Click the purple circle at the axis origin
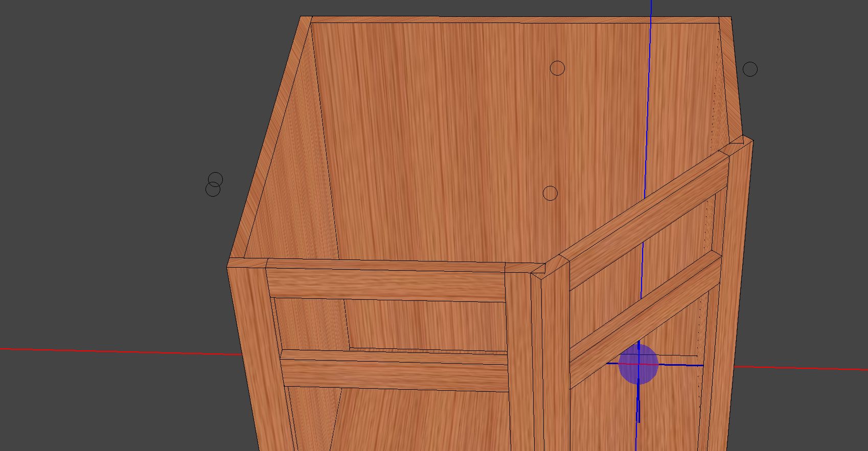Viewport: 868px width, 451px height. tap(638, 364)
